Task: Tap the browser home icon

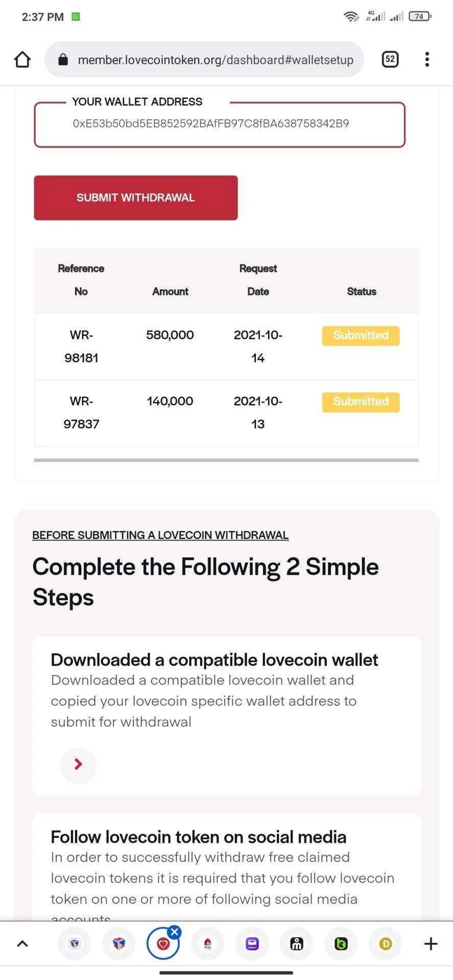Action: pos(22,60)
